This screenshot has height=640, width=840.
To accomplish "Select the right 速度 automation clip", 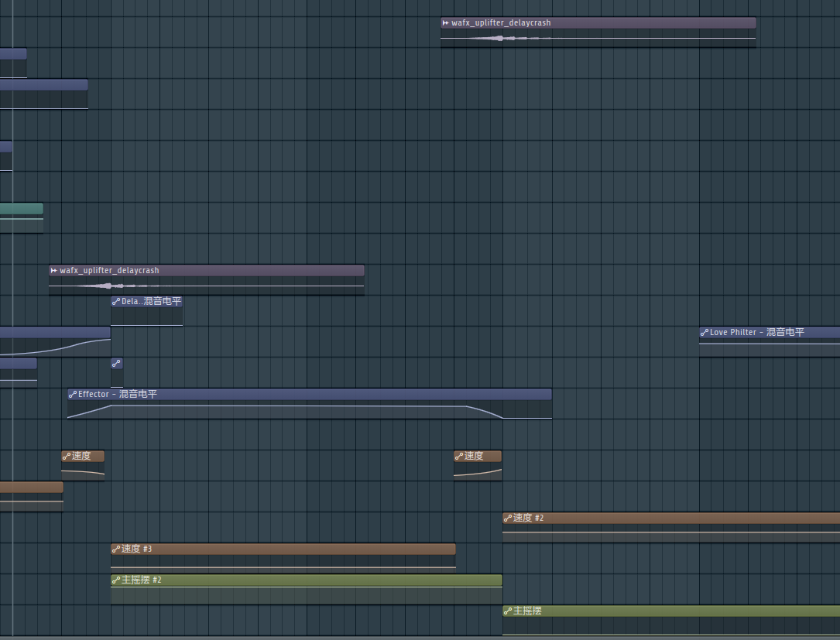I will click(478, 465).
